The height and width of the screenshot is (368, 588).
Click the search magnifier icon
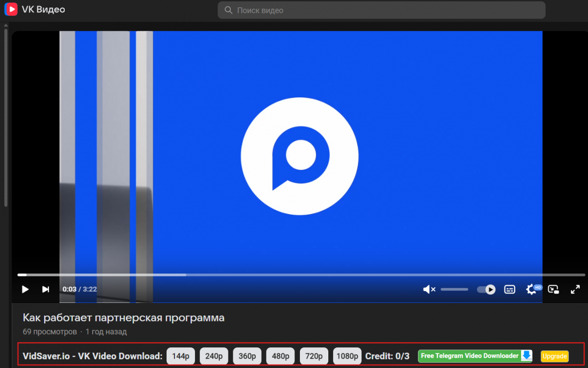click(x=228, y=10)
